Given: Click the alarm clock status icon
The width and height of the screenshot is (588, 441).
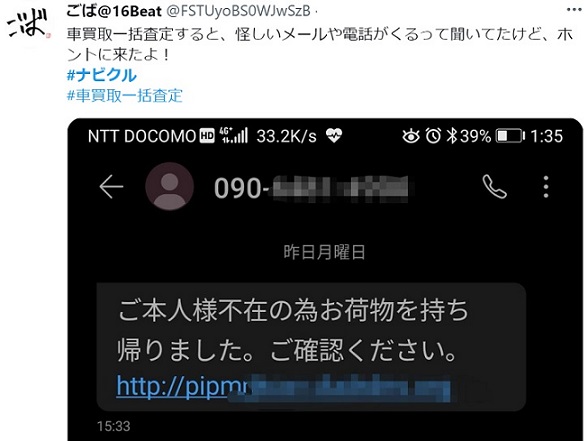Looking at the screenshot, I should pos(433,135).
